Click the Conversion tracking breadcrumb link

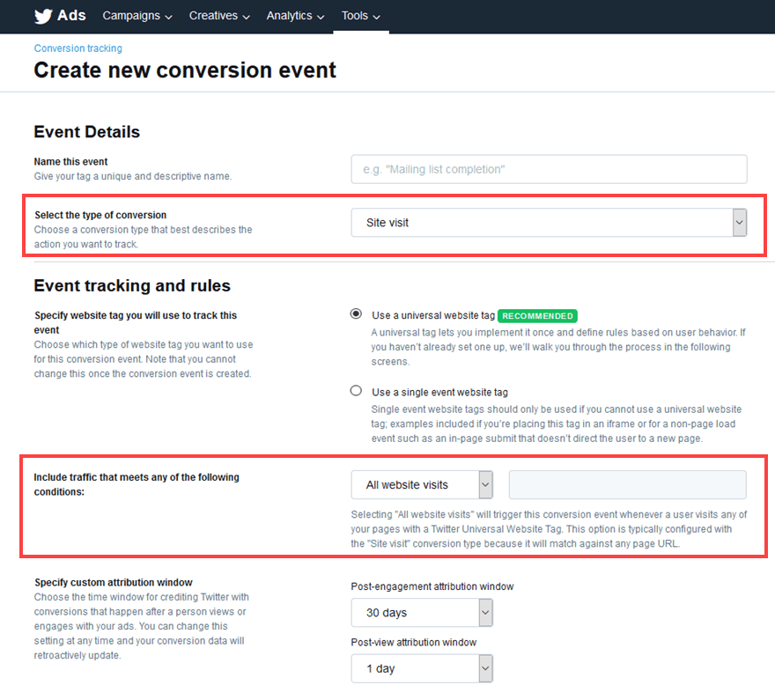tap(78, 48)
